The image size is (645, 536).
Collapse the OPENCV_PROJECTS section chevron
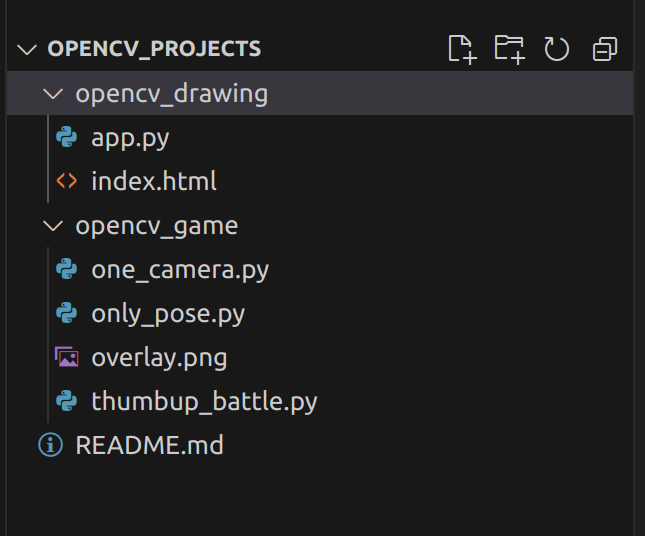(27, 49)
